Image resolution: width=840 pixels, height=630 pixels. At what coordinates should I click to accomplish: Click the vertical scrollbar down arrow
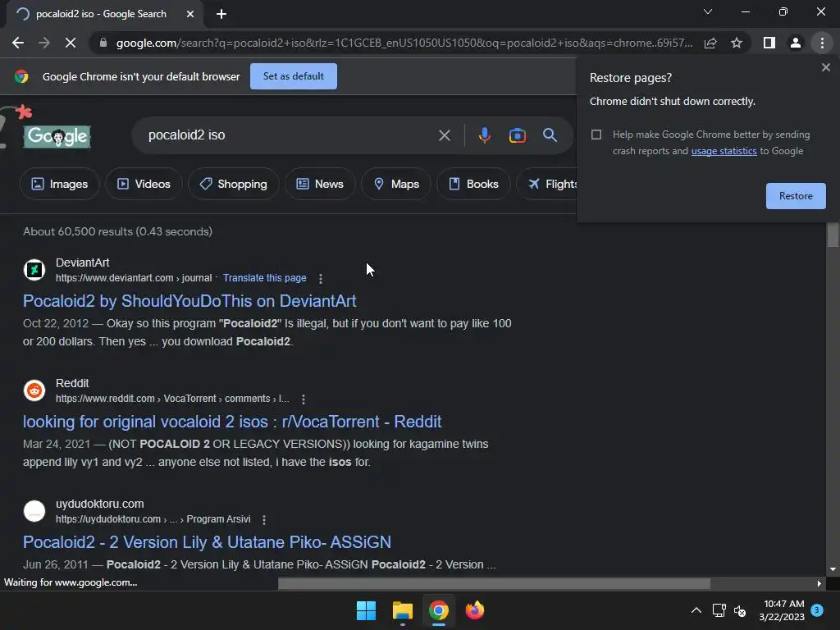click(833, 569)
